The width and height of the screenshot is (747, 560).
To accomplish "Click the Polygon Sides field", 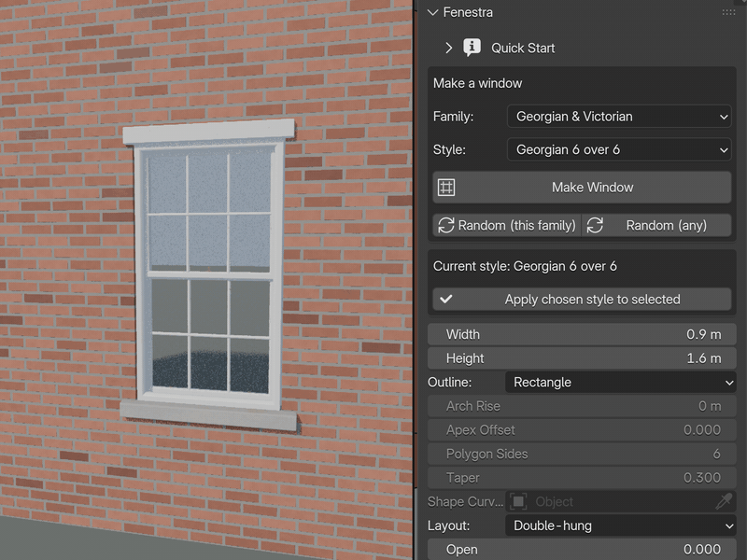I will coord(582,454).
